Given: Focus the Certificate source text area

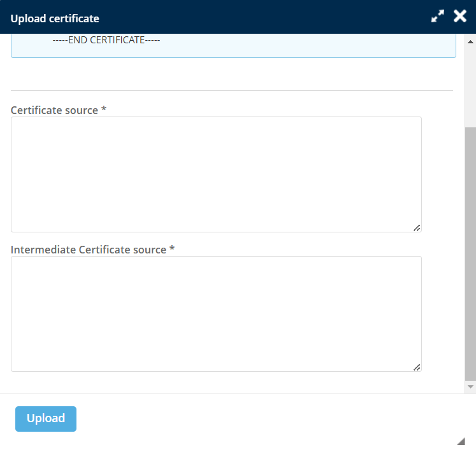Looking at the screenshot, I should pos(216,174).
